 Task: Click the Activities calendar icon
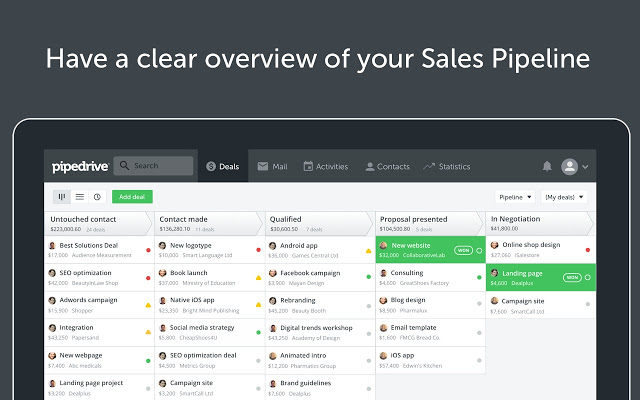[308, 166]
